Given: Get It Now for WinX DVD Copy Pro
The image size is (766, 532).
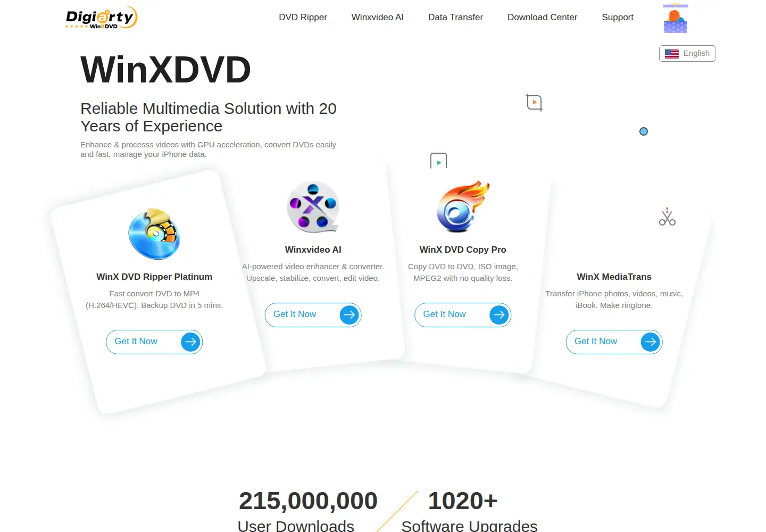Looking at the screenshot, I should [463, 315].
